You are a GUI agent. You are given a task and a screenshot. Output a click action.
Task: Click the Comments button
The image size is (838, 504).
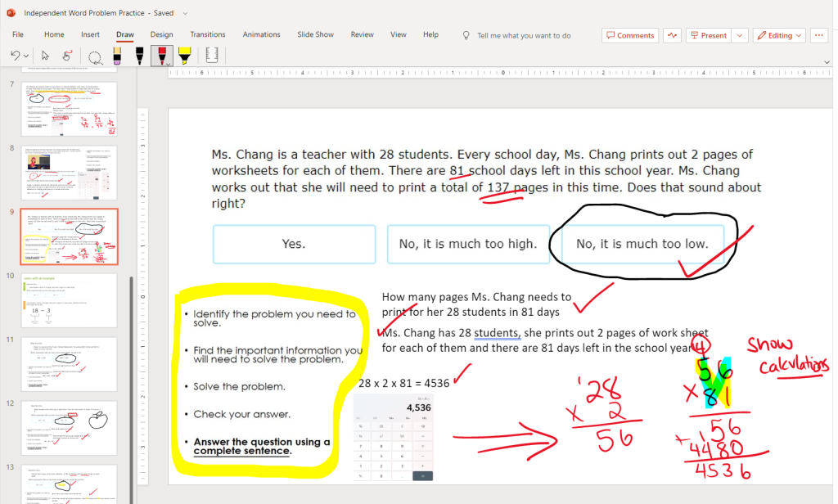(630, 35)
